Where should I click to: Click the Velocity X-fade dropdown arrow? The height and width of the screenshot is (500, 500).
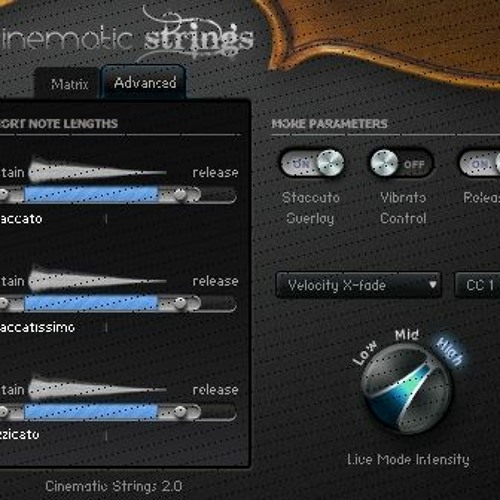432,285
